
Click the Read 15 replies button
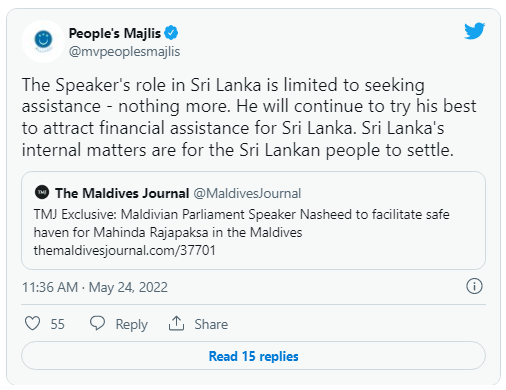click(253, 356)
